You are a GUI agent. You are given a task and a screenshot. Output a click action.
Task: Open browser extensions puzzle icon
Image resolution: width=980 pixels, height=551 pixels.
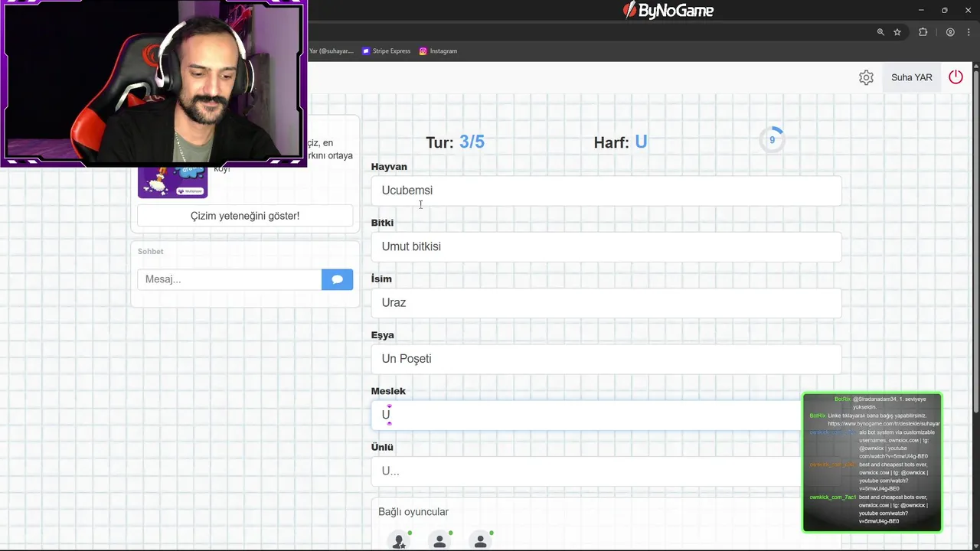click(923, 32)
